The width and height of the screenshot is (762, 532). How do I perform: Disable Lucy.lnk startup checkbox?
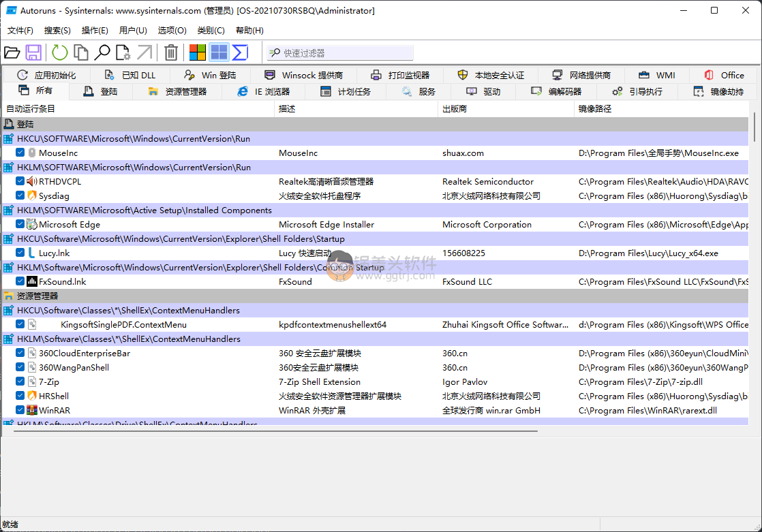click(20, 253)
